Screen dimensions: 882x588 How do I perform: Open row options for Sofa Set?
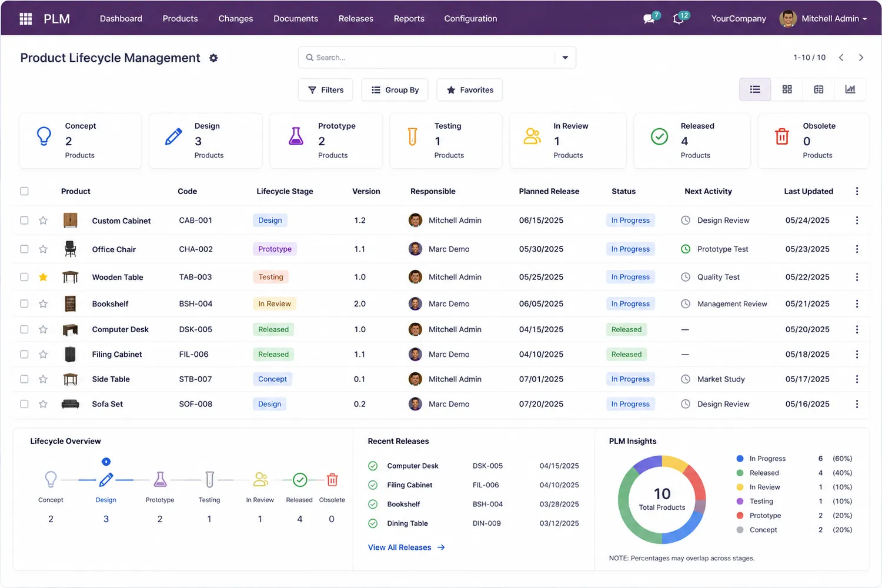[857, 404]
